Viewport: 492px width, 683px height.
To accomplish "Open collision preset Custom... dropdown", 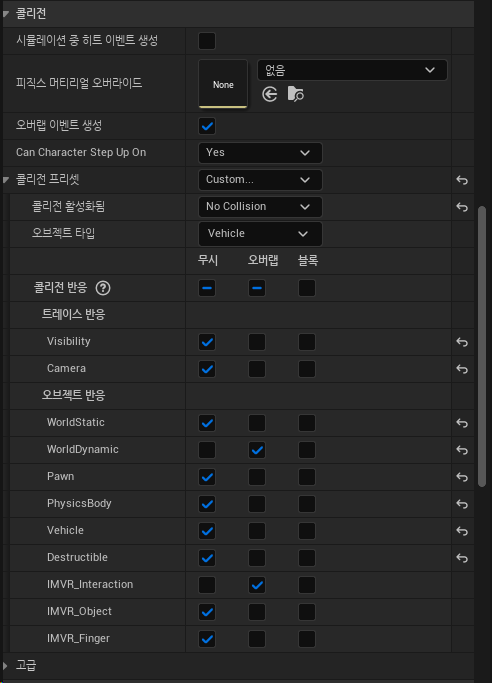I will (x=260, y=180).
